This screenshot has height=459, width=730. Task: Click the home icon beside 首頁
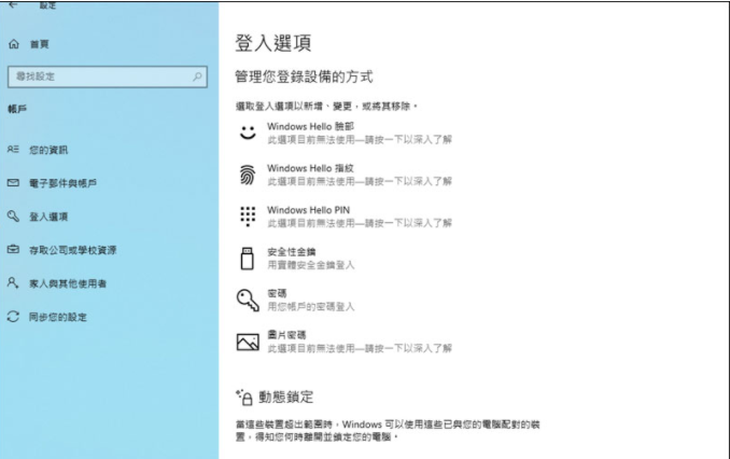[x=14, y=44]
